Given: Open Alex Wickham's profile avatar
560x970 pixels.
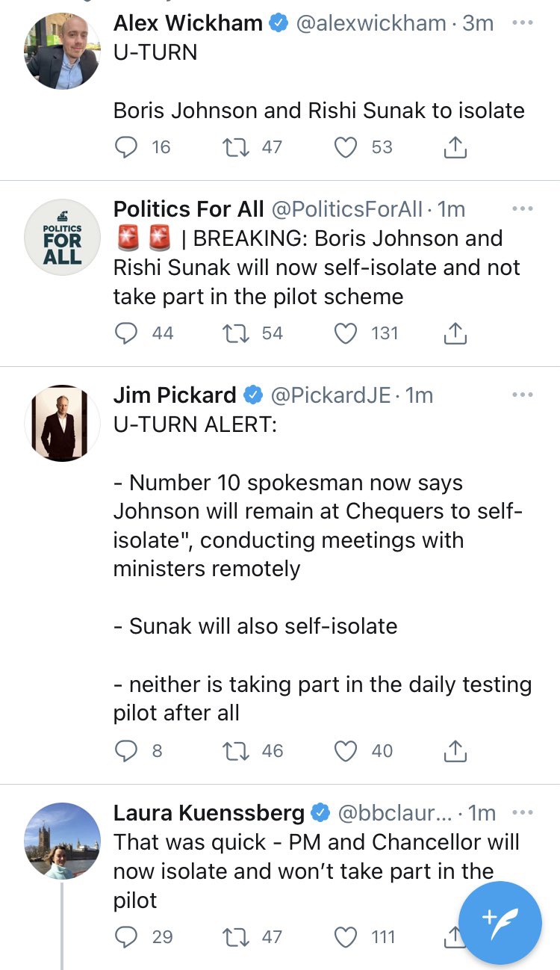Looking at the screenshot, I should tap(63, 51).
